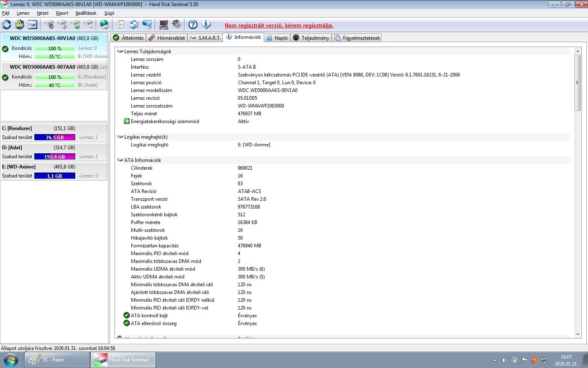Viewport: 588px width, 368px height.
Task: Click the Action Center flag tray icon
Action: tap(524, 360)
